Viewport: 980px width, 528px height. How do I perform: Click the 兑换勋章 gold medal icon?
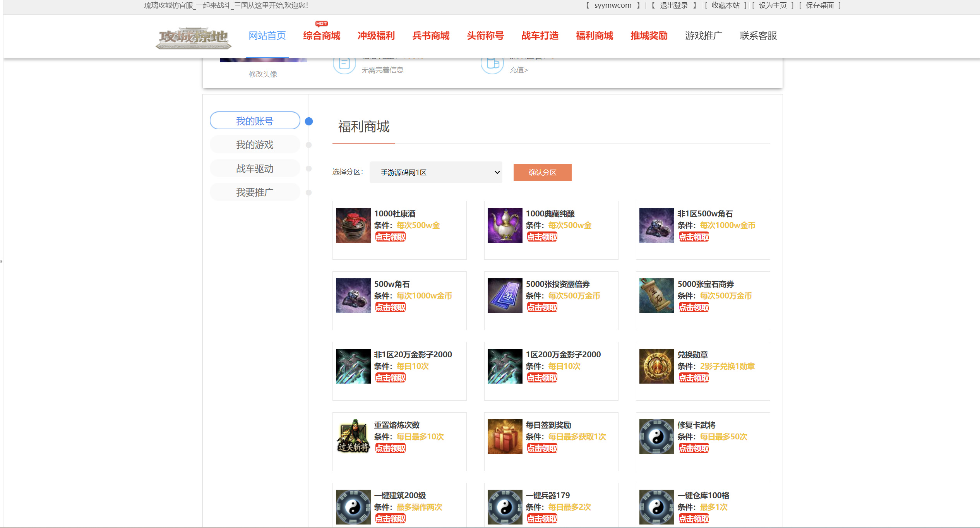click(x=656, y=366)
